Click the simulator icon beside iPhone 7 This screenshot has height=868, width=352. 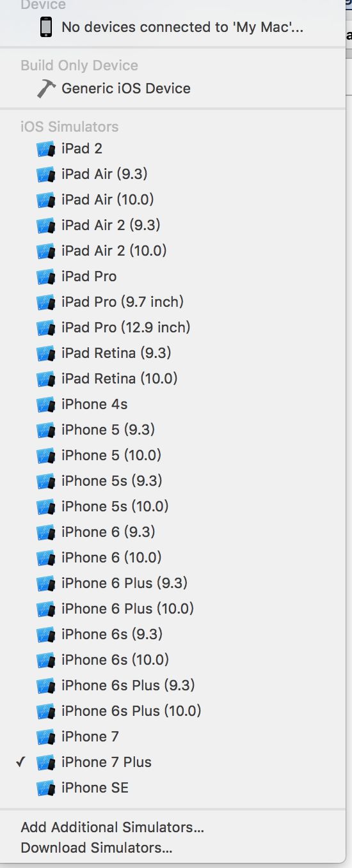46,737
